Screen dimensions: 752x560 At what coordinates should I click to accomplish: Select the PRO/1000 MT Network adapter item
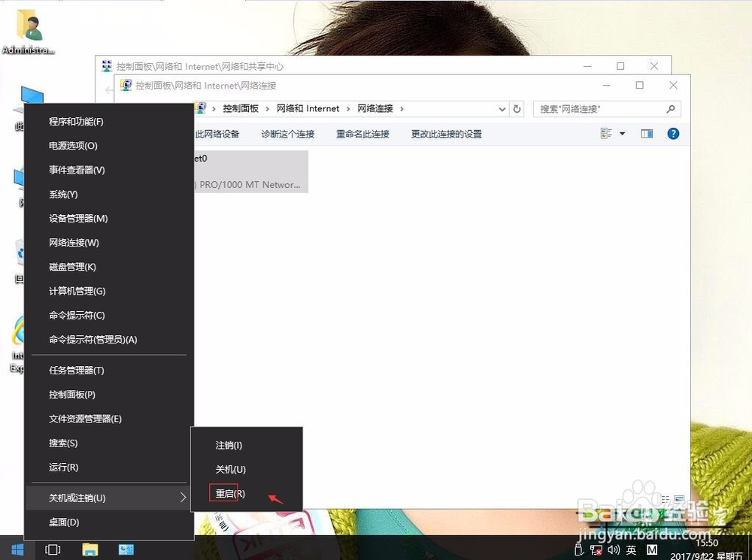click(x=251, y=171)
